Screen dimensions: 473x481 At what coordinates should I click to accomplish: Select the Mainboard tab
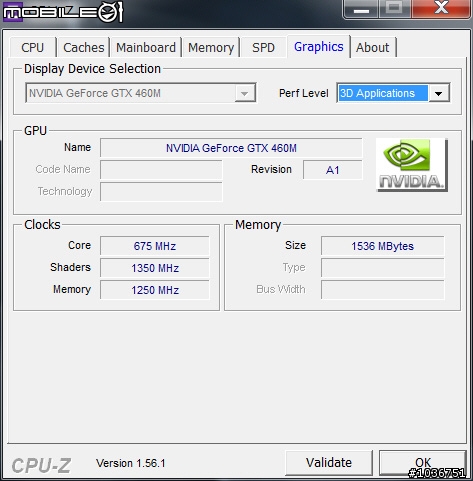(x=146, y=47)
